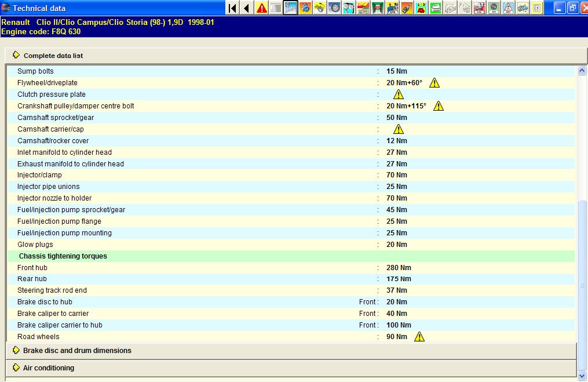The height and width of the screenshot is (382, 588).
Task: Select the Sump bolts row
Action: coord(291,71)
